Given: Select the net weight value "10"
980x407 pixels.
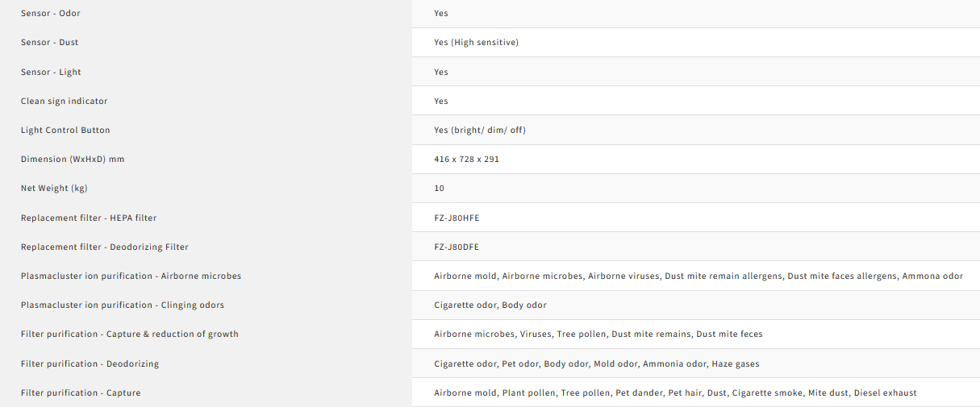Looking at the screenshot, I should pos(439,189).
